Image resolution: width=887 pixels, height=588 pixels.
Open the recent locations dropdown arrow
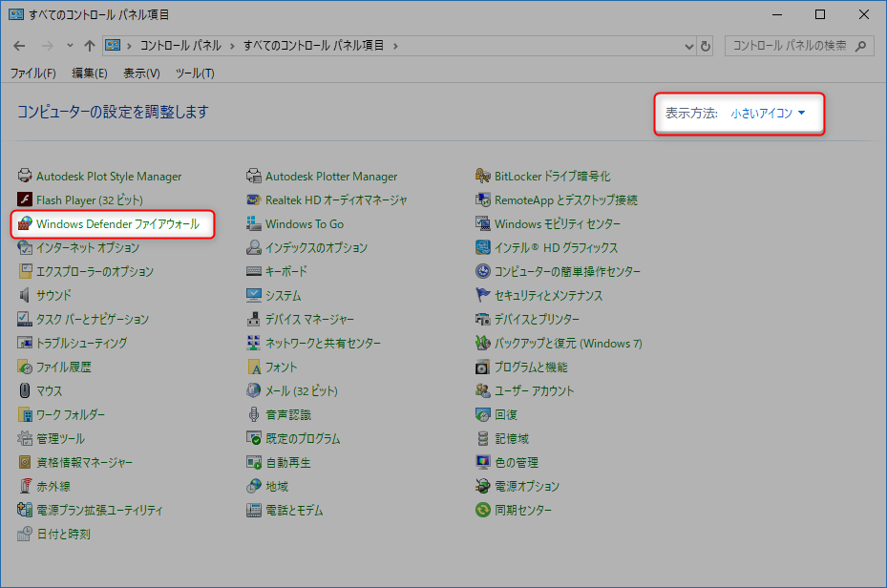pyautogui.click(x=70, y=45)
